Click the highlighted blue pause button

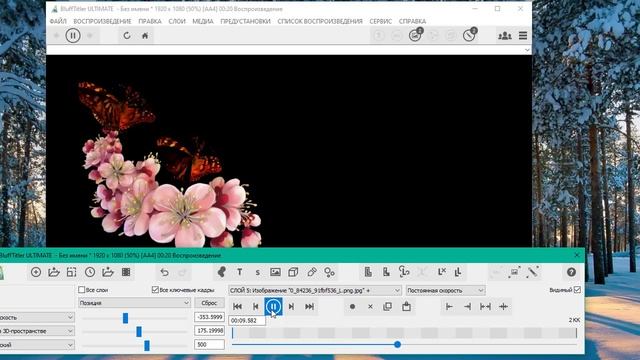click(x=273, y=307)
